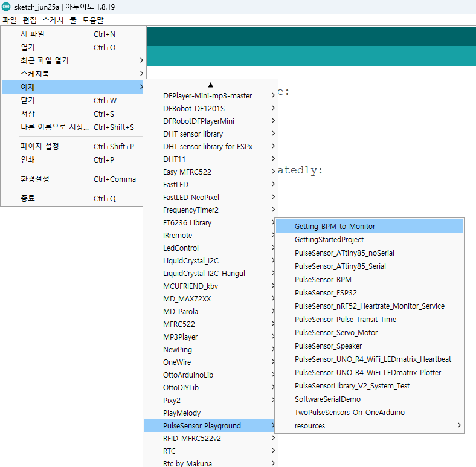The width and height of the screenshot is (476, 467).
Task: Open FastLED NeoPixel examples submenu
Action: tap(210, 198)
